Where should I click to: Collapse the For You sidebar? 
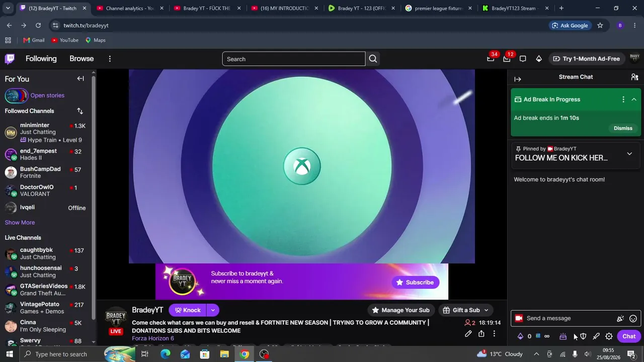pos(80,78)
